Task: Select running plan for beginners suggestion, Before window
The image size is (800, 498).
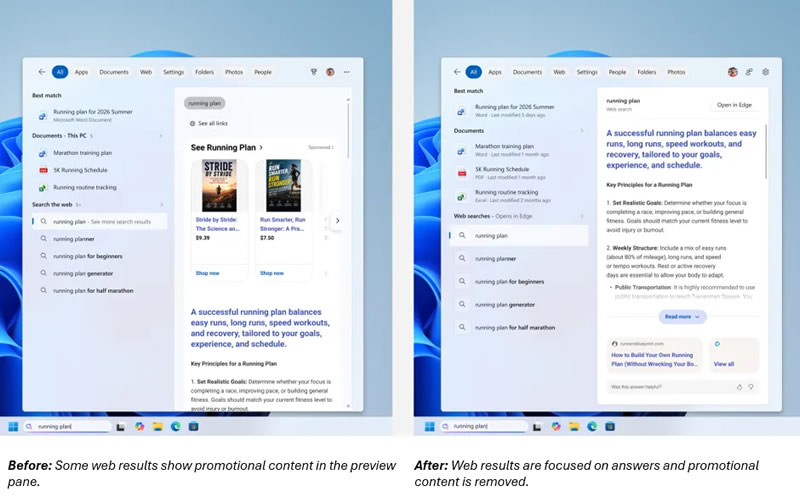Action: (x=99, y=256)
